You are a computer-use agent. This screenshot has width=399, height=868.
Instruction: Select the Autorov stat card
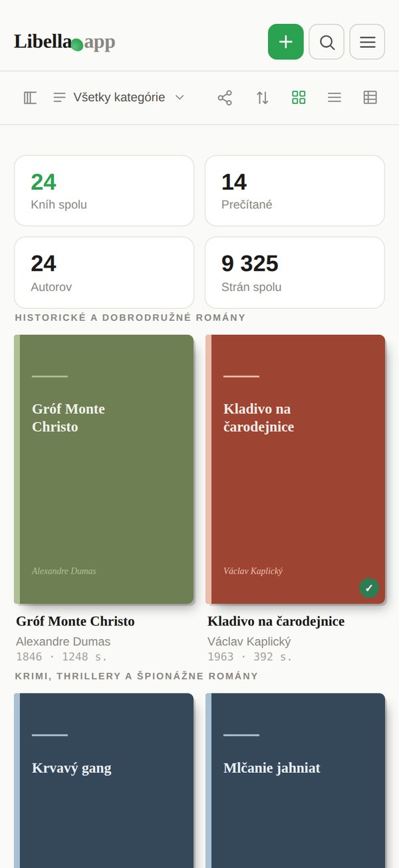[x=104, y=273]
